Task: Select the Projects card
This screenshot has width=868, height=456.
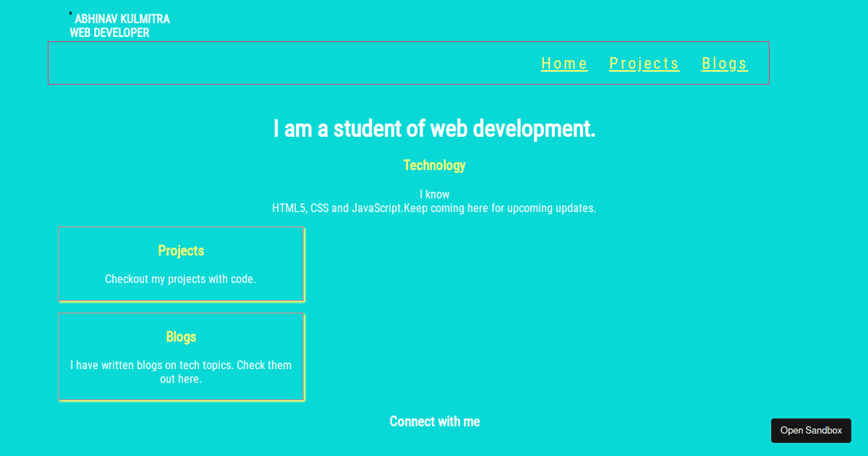Action: click(x=181, y=263)
